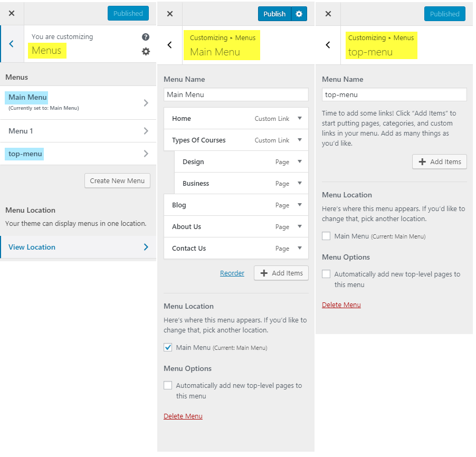476x457 pixels.
Task: Open the Menu 1 menu
Action: [78, 131]
